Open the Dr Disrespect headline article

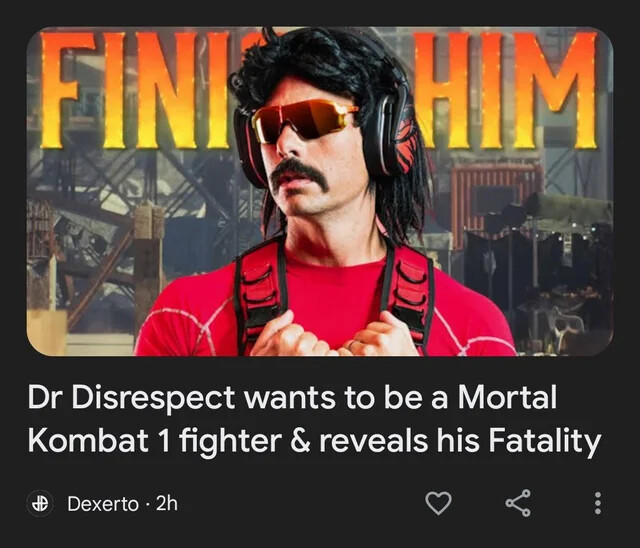click(314, 419)
